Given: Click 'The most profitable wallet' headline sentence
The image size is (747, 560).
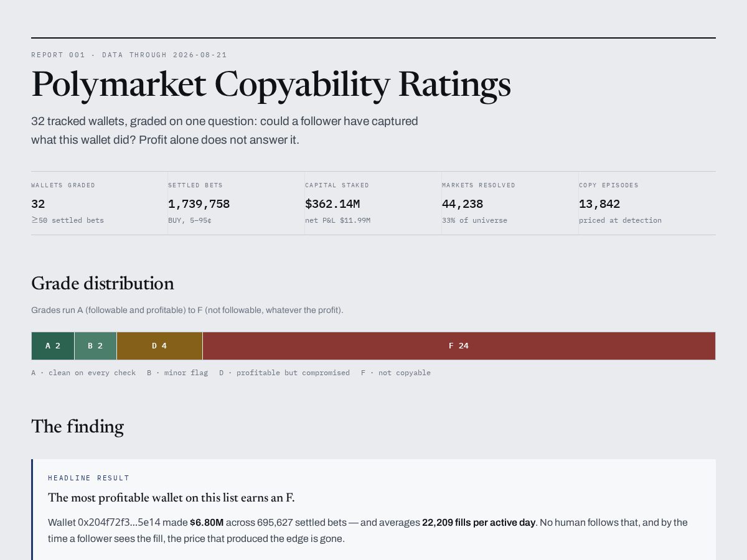Looking at the screenshot, I should tap(171, 498).
